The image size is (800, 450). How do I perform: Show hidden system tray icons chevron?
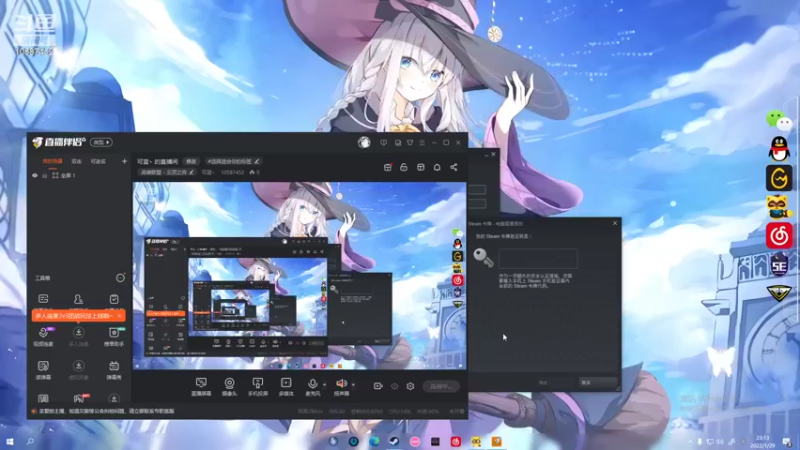690,442
